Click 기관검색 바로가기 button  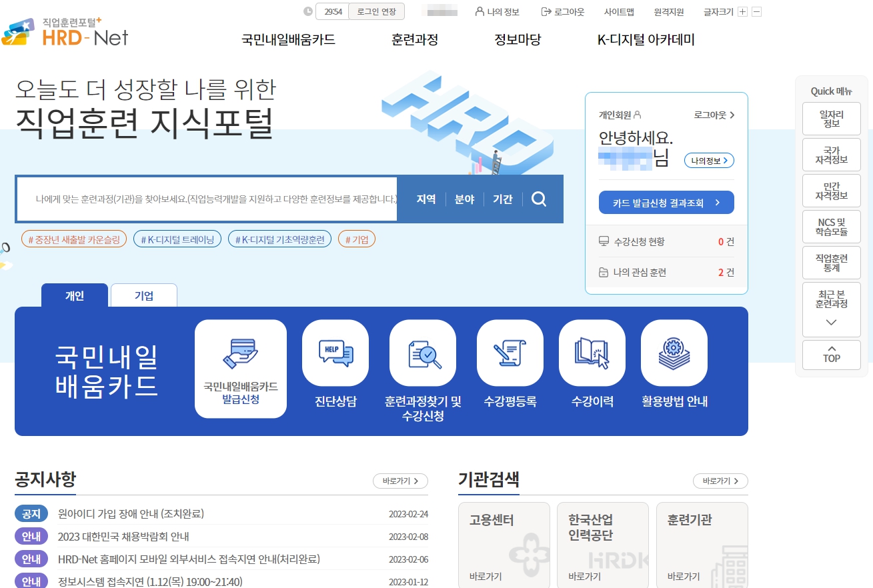[721, 481]
